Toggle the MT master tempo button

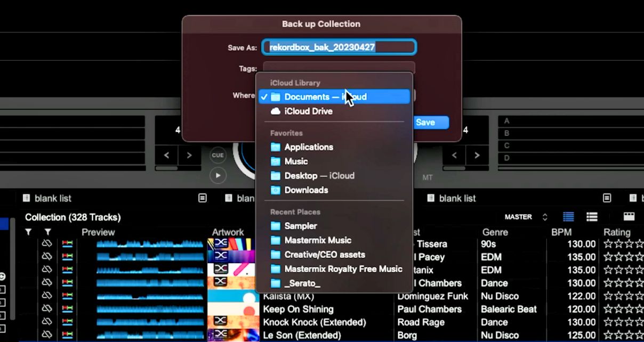428,177
